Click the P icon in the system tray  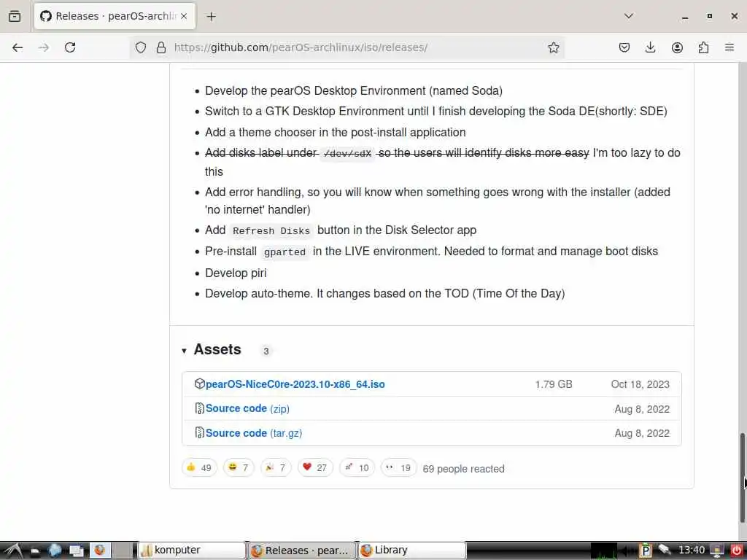645,551
